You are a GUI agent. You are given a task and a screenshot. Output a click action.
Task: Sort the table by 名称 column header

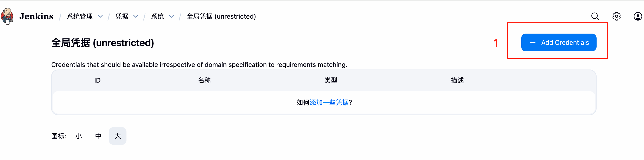pyautogui.click(x=204, y=80)
